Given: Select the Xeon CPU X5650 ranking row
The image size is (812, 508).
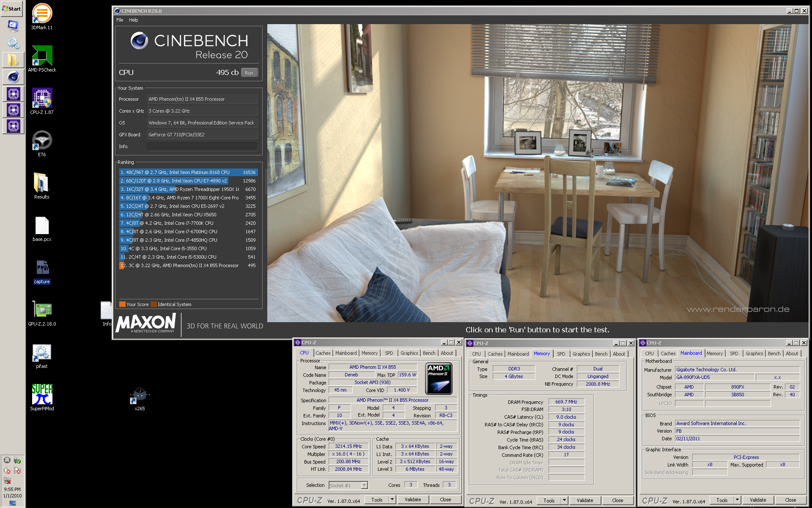Looking at the screenshot, I should tap(188, 215).
